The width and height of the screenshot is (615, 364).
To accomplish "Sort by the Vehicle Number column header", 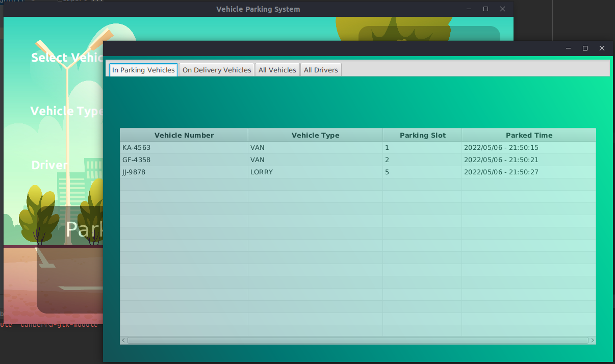I will click(x=184, y=135).
